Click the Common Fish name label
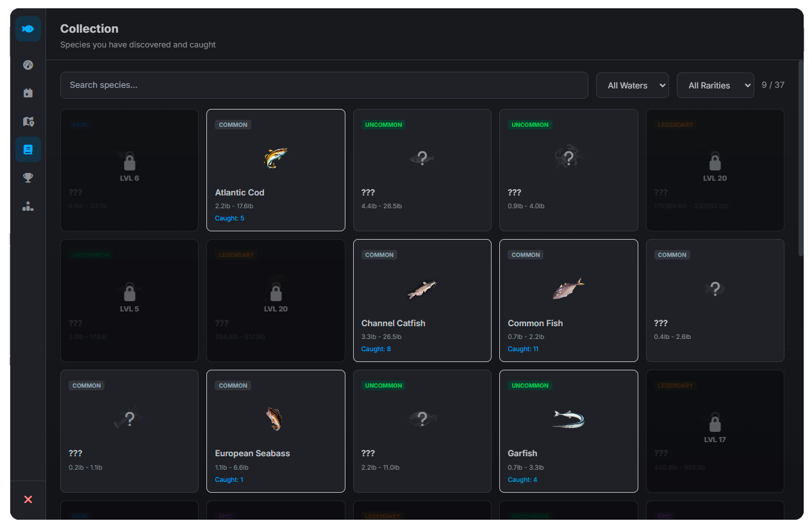Screen dimensions: 812x528 [x=535, y=323]
